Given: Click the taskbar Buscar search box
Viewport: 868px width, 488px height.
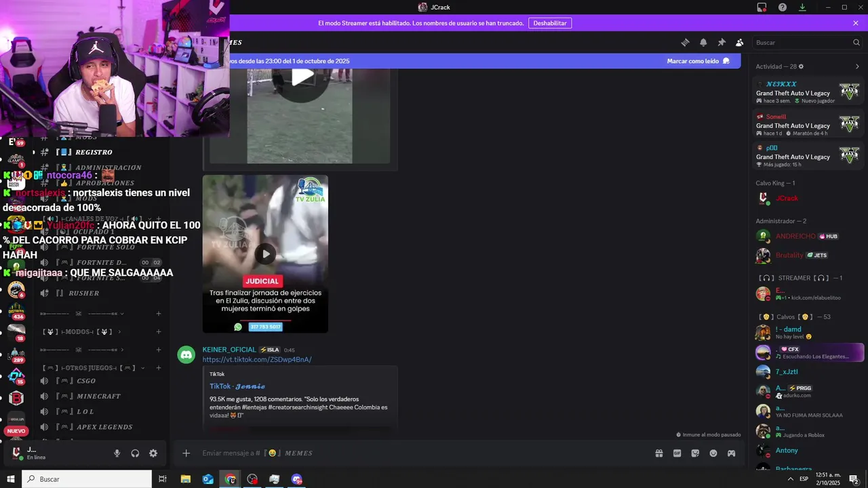Looking at the screenshot, I should [87, 479].
